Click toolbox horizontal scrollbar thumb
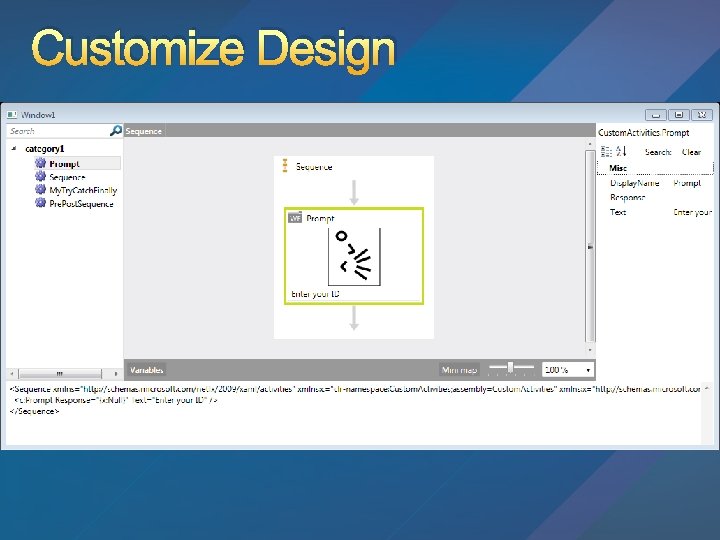Image resolution: width=720 pixels, height=540 pixels. pyautogui.click(x=60, y=373)
